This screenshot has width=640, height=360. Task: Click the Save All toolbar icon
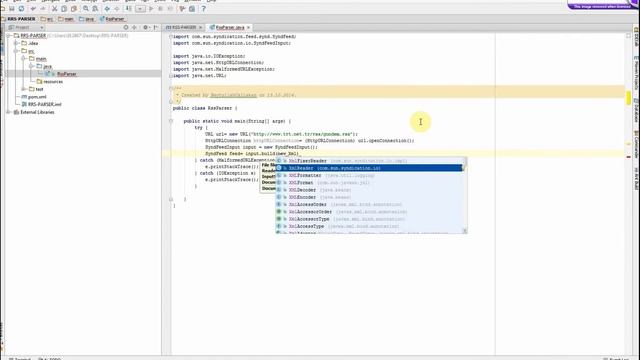tap(12, 9)
